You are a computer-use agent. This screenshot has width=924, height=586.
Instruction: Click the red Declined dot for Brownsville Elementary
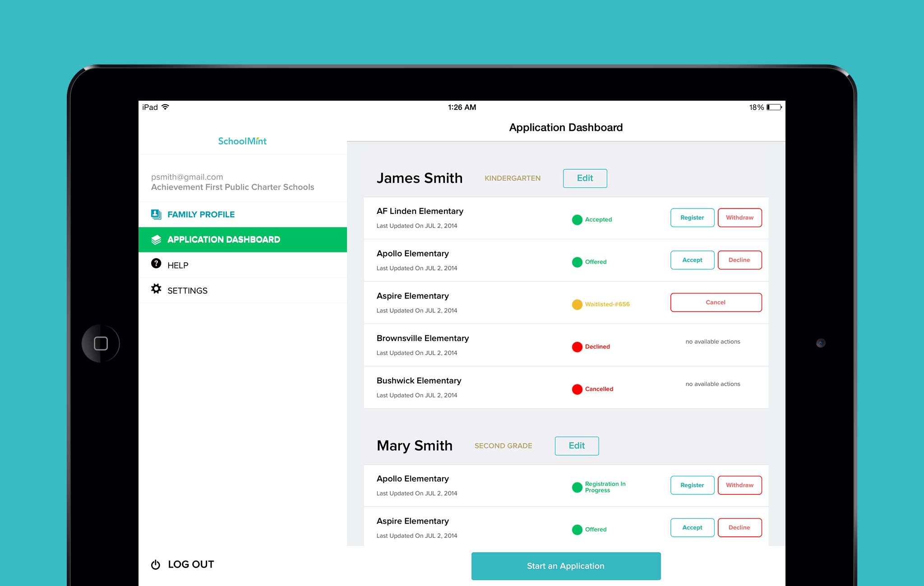[577, 347]
